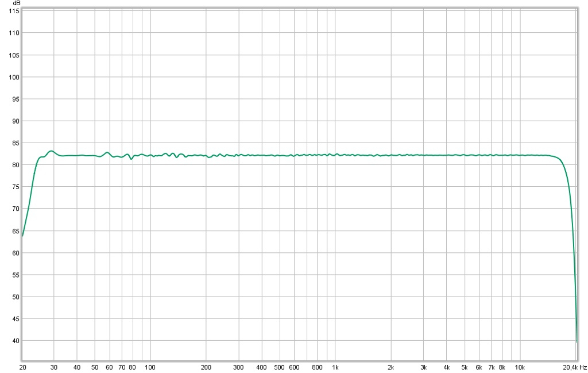Select the 200 Hz horizontal axis label

pos(206,367)
